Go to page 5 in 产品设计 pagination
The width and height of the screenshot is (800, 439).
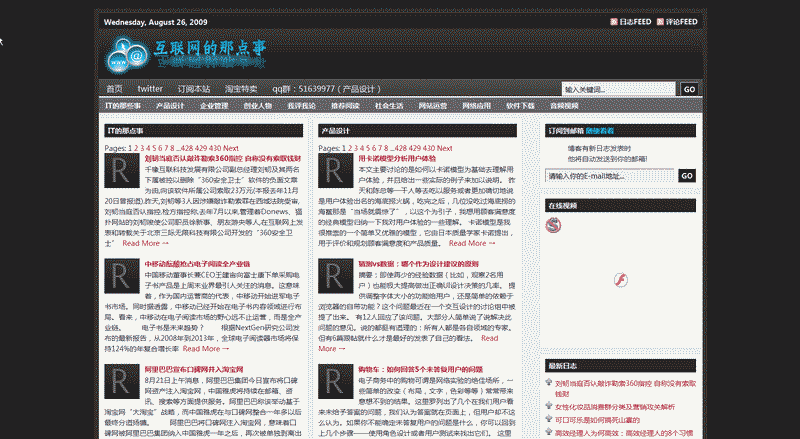tap(368, 148)
